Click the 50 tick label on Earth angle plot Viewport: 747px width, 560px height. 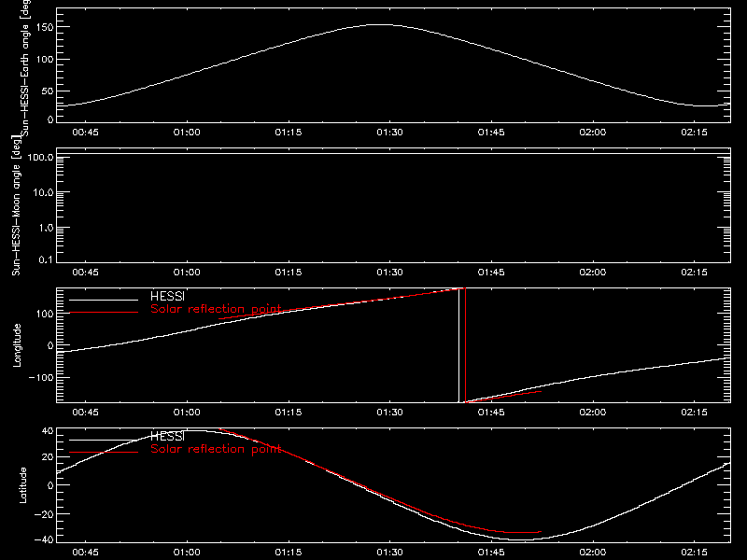(48, 91)
